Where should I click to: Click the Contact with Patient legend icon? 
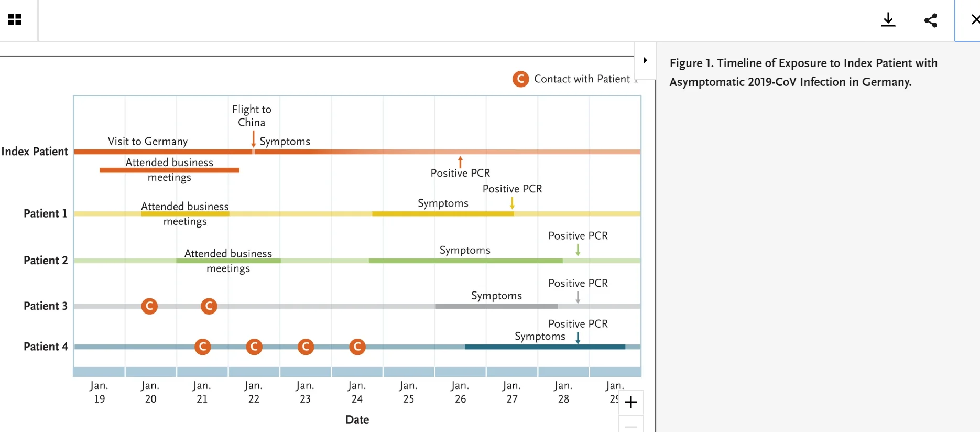(520, 79)
